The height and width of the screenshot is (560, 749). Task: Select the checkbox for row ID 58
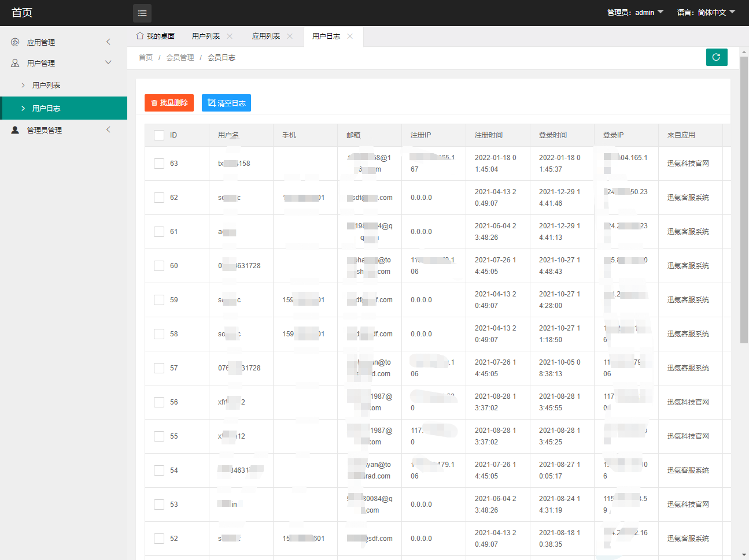(x=159, y=334)
